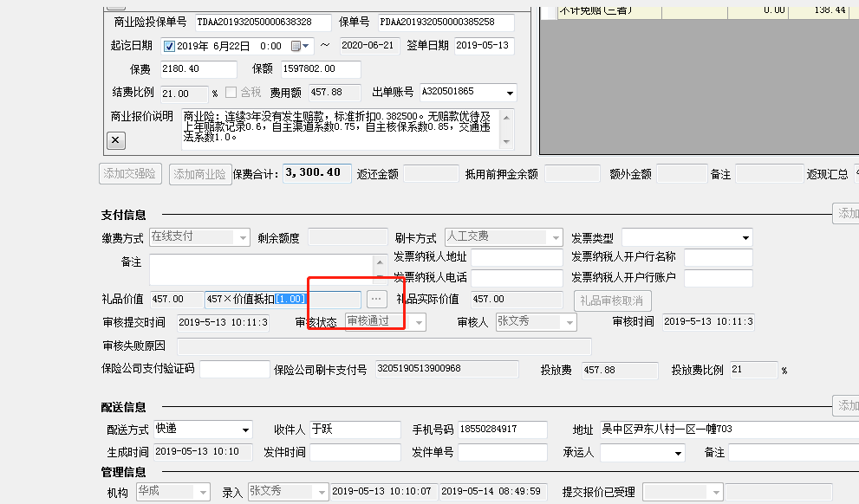
Task: Click the 商业险投保单号 field
Action: pyautogui.click(x=263, y=23)
